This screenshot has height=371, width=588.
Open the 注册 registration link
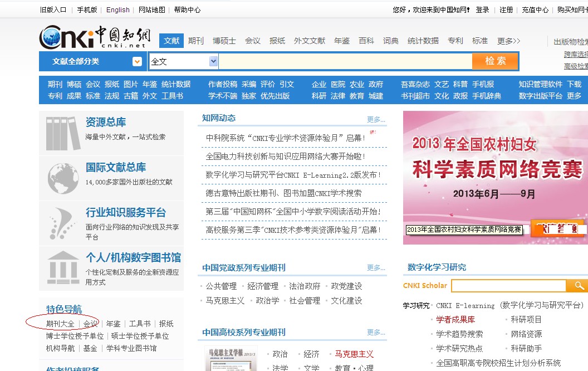click(x=506, y=9)
